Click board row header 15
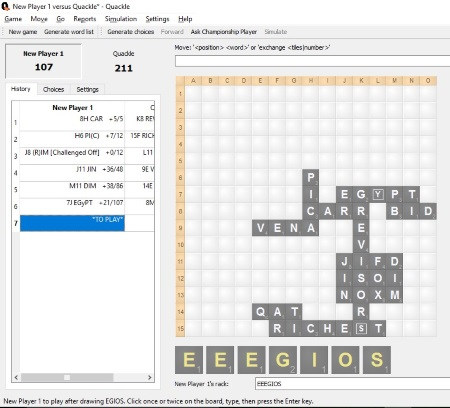This screenshot has height=408, width=450. 180,328
